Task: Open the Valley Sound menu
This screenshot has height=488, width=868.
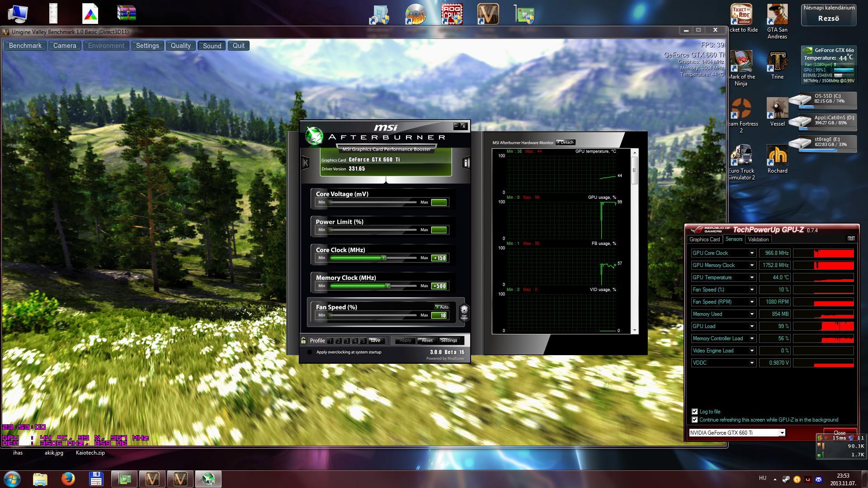Action: [x=212, y=46]
